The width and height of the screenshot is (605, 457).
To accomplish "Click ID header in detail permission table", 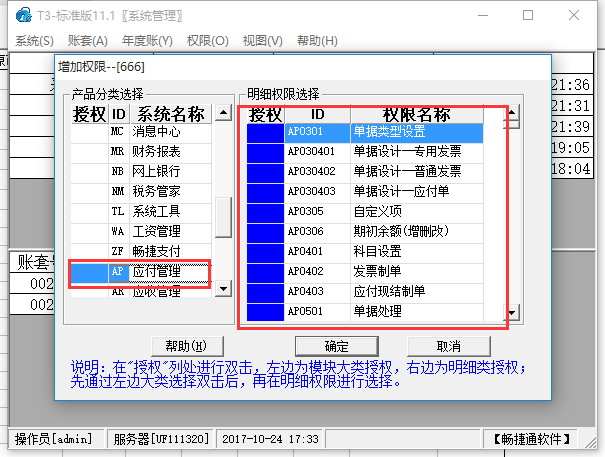I will click(x=318, y=114).
